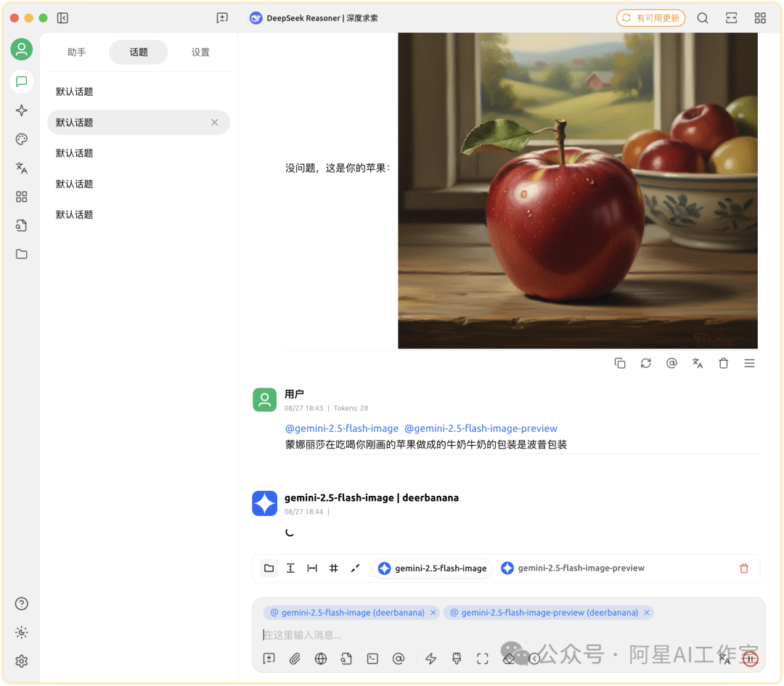Remove the gemini-2.5-flash-image-preview (deerbanana) tag
Screen dimensions: 784x686
tap(647, 613)
